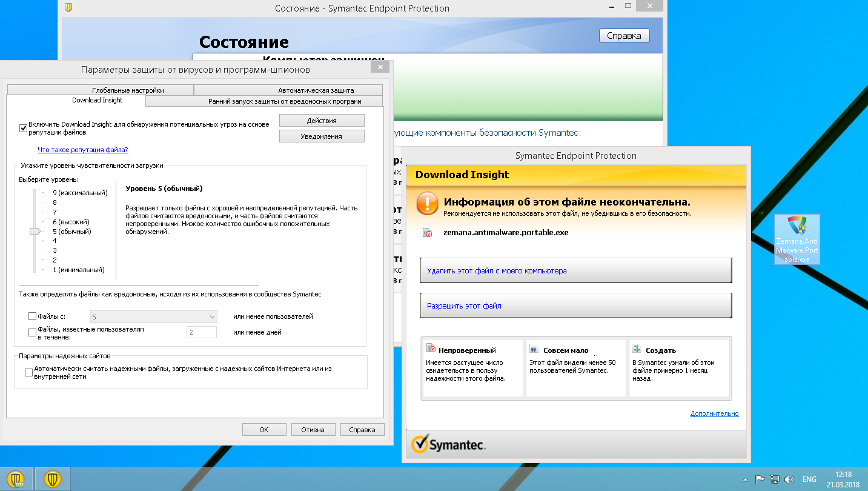Viewport: 868px width, 491px height.
Task: Open the Дополнительно link
Action: [714, 413]
